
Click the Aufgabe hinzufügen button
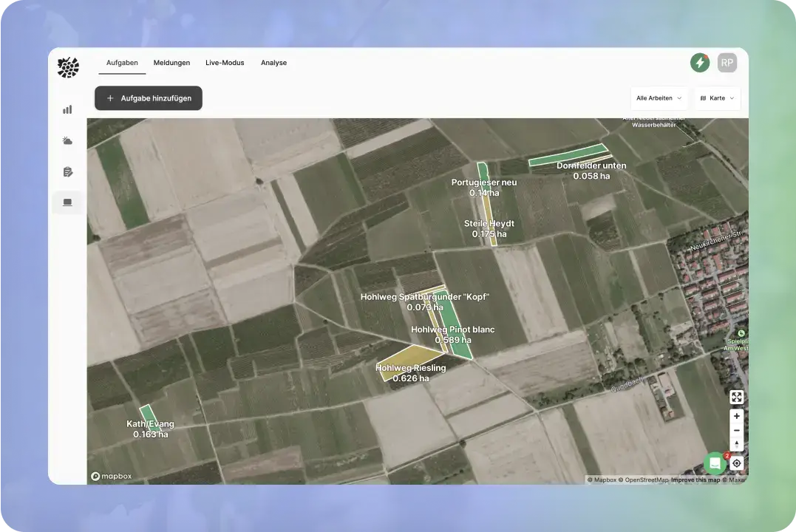pos(149,98)
